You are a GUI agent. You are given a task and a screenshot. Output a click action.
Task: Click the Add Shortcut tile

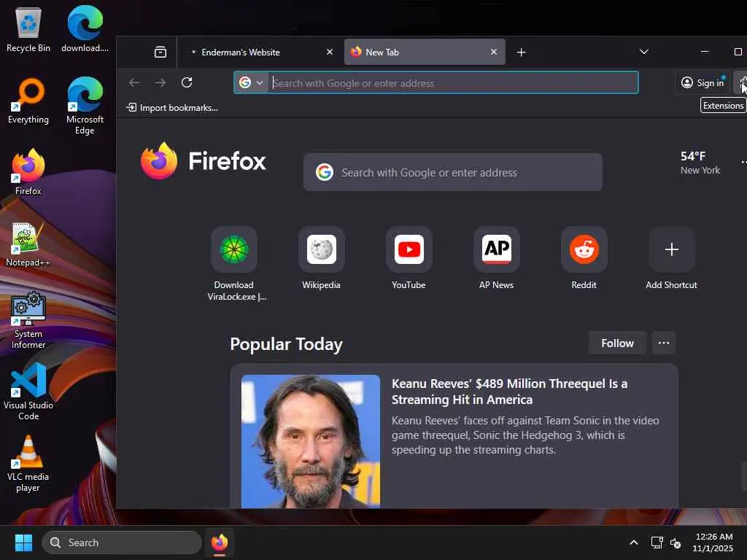(x=671, y=259)
